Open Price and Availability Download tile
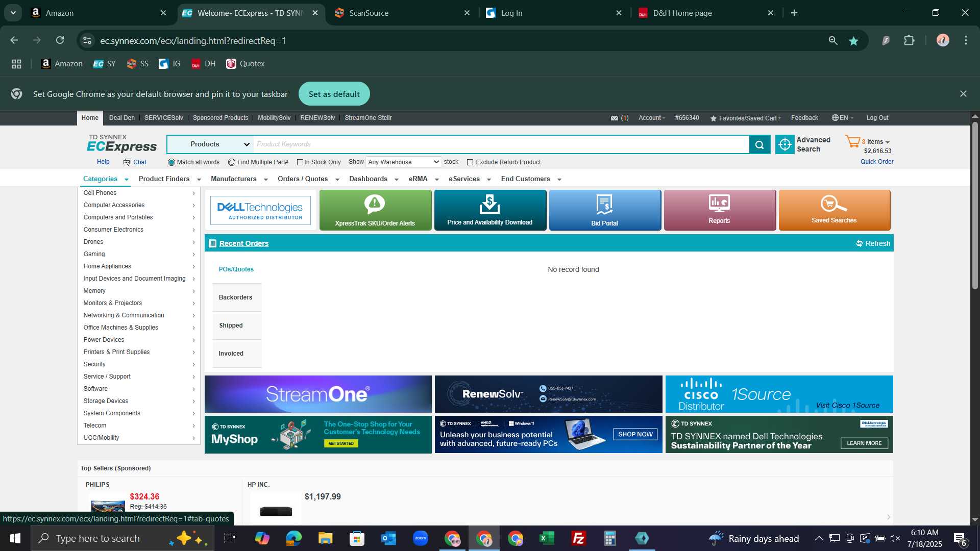 [x=490, y=210]
